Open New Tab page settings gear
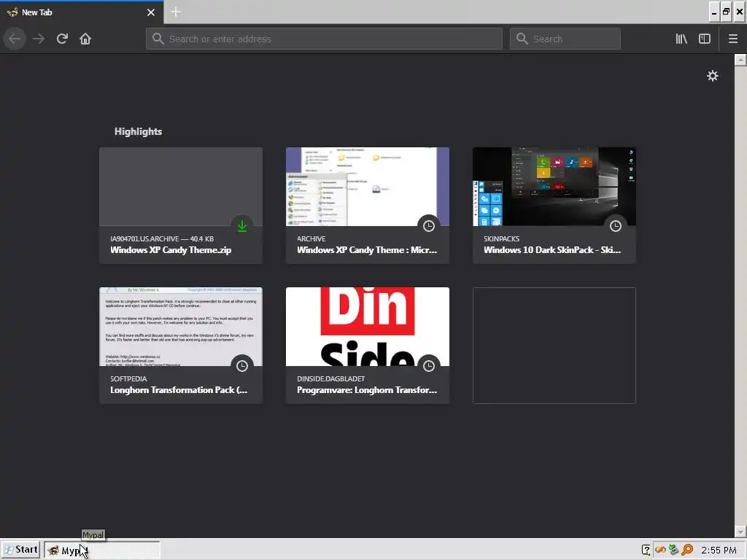The width and height of the screenshot is (747, 560). 712,76
